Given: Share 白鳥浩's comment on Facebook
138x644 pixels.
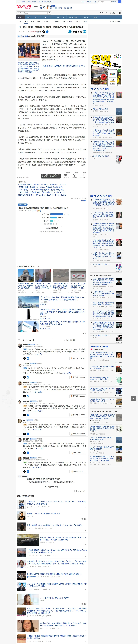Looking at the screenshot, I should click(x=28, y=358).
